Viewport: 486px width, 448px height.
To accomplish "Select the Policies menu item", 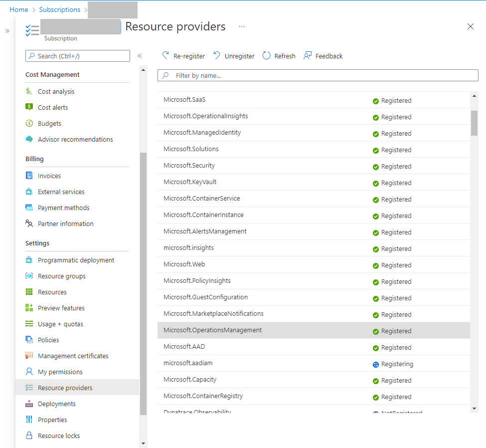I will pyautogui.click(x=48, y=340).
